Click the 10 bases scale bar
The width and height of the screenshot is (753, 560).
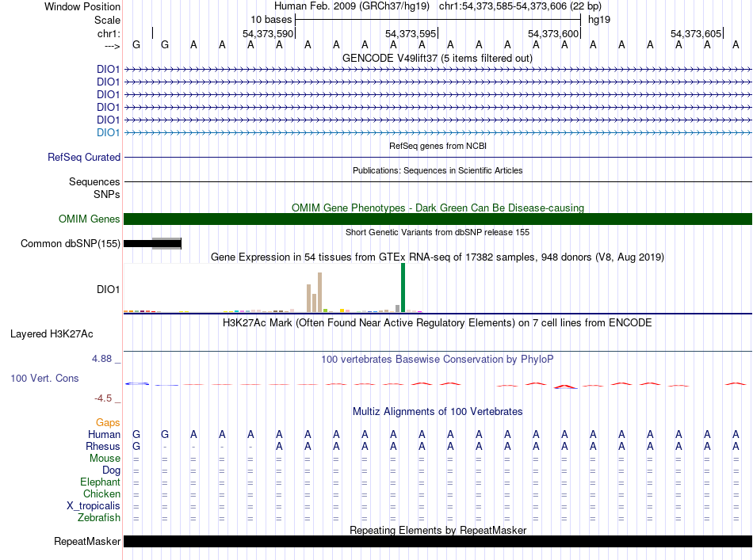coord(438,18)
